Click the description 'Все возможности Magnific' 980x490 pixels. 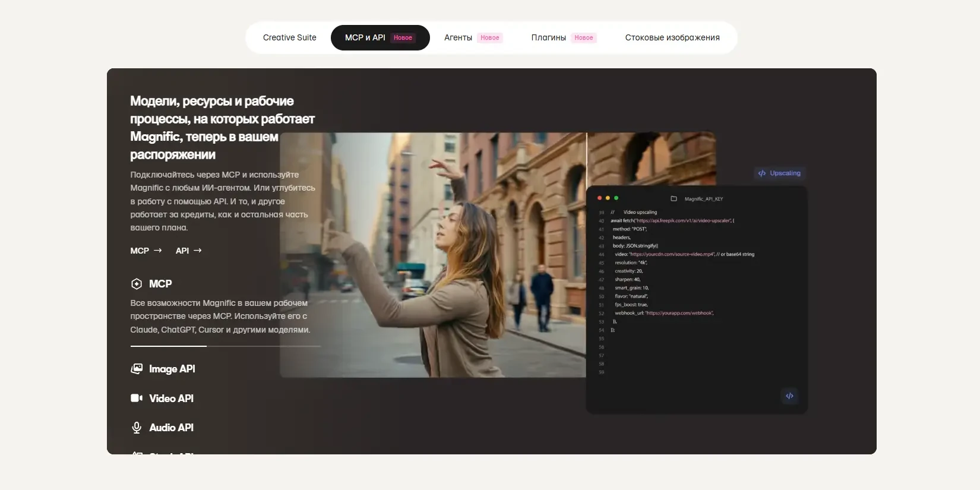point(220,316)
